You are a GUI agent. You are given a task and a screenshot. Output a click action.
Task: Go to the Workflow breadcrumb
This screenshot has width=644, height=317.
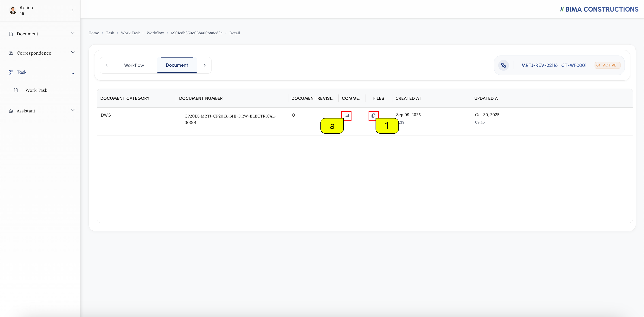[155, 33]
